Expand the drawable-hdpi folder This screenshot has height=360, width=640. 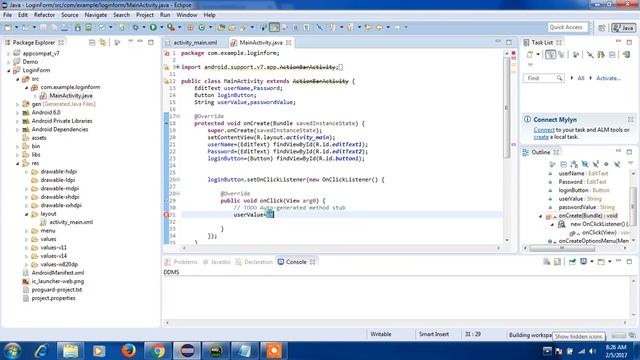[x=27, y=172]
